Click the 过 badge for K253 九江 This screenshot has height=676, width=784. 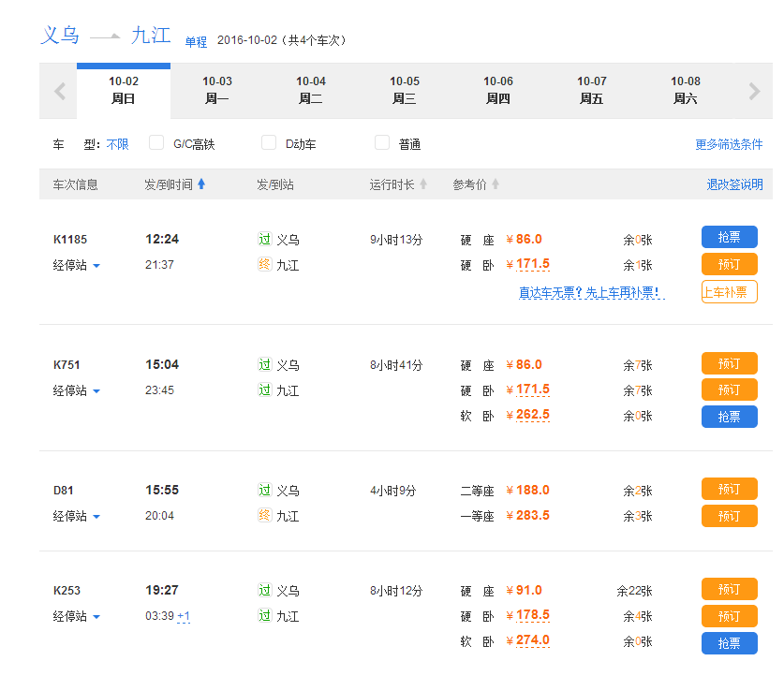[264, 615]
